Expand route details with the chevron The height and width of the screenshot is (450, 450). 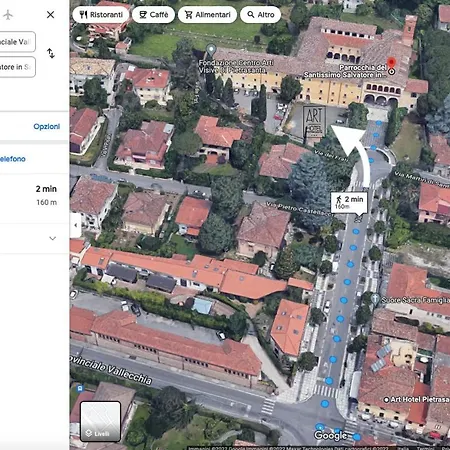[x=52, y=238]
